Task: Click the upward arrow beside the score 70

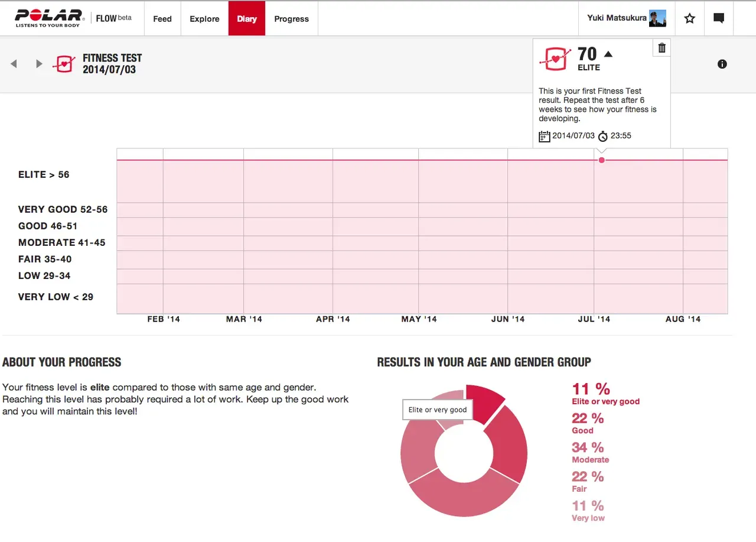Action: (607, 53)
